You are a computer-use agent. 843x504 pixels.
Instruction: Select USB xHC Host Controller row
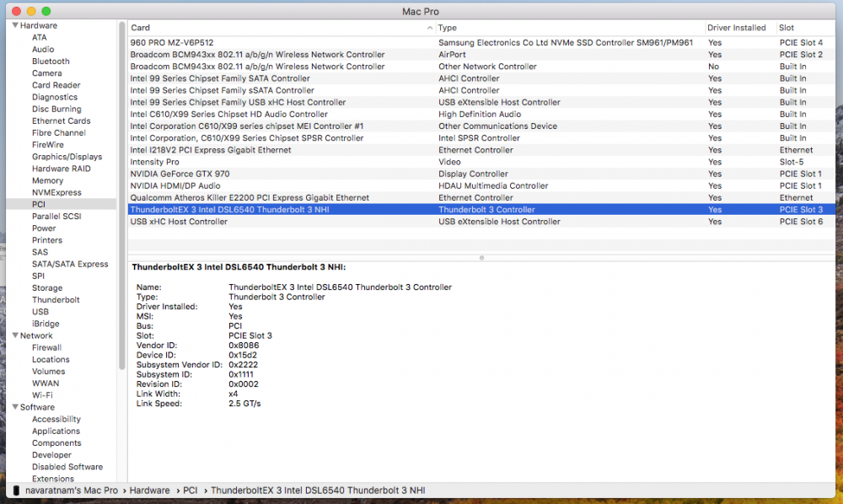pyautogui.click(x=481, y=222)
